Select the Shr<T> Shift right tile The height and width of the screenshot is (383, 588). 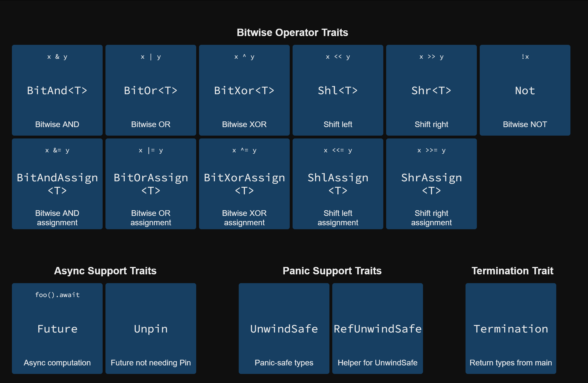tap(432, 90)
